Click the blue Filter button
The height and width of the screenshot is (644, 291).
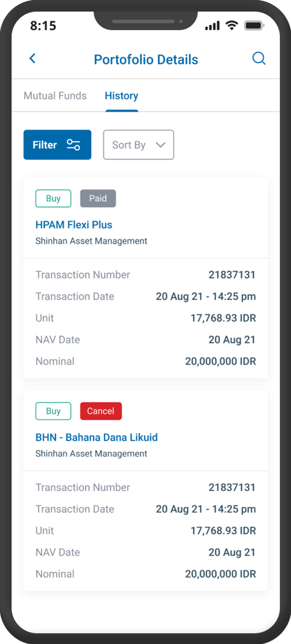[x=58, y=145]
